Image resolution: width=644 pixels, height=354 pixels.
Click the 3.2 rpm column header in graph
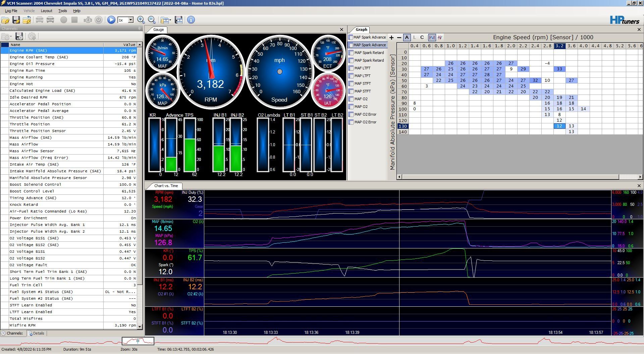559,46
